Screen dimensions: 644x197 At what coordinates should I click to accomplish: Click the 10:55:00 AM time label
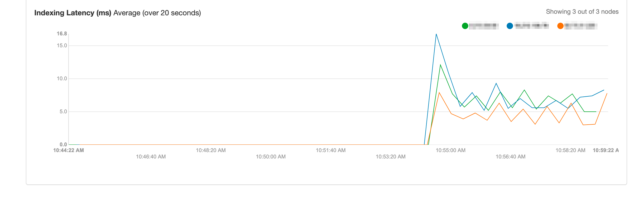450,150
